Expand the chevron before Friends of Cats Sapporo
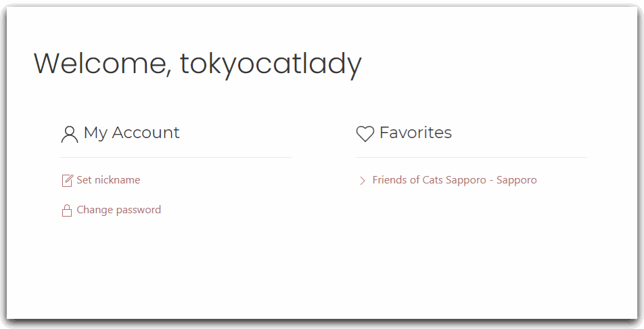The height and width of the screenshot is (329, 644). pyautogui.click(x=363, y=181)
